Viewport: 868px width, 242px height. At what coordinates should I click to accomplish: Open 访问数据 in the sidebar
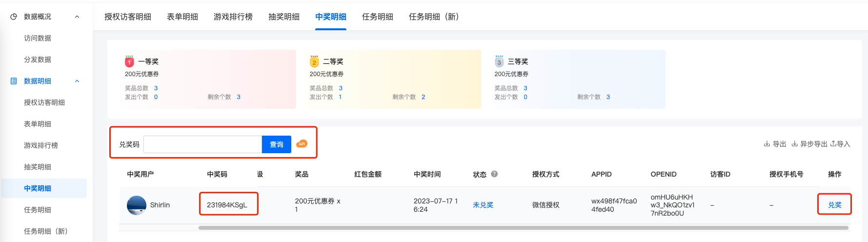pyautogui.click(x=38, y=38)
